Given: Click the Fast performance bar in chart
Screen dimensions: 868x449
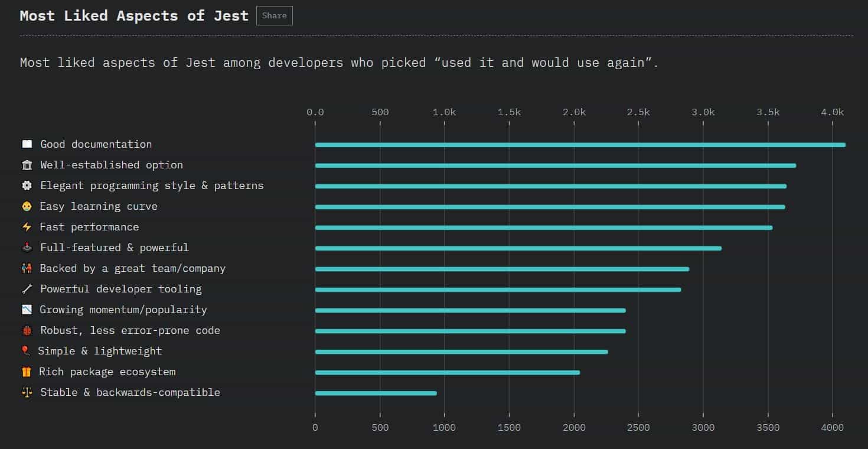Looking at the screenshot, I should tap(543, 227).
